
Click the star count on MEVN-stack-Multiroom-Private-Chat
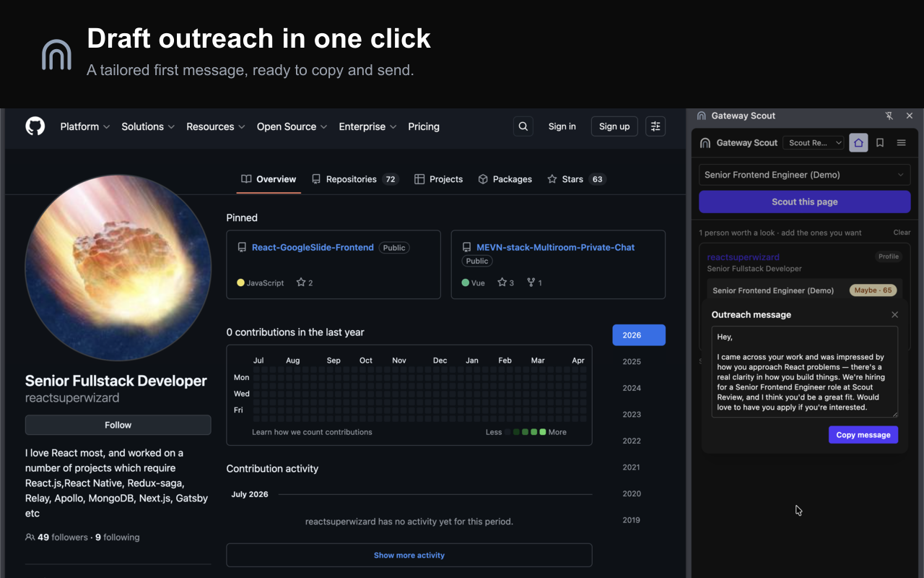click(x=505, y=282)
